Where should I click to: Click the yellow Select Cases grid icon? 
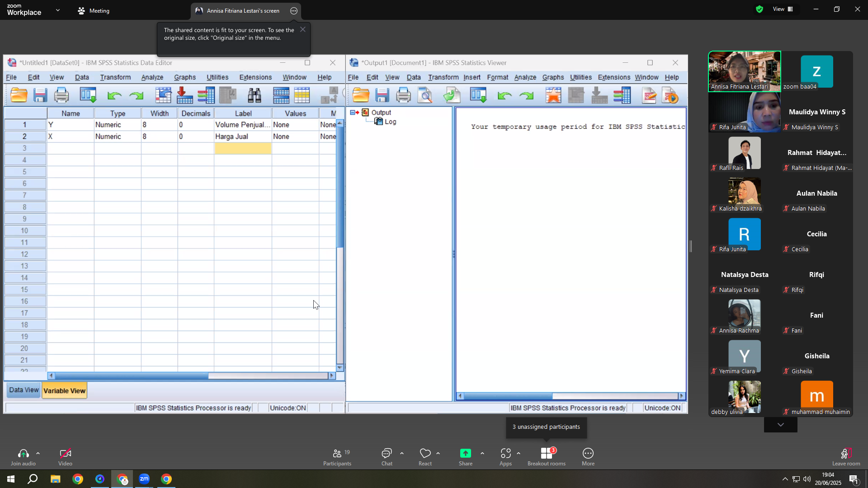click(x=302, y=95)
